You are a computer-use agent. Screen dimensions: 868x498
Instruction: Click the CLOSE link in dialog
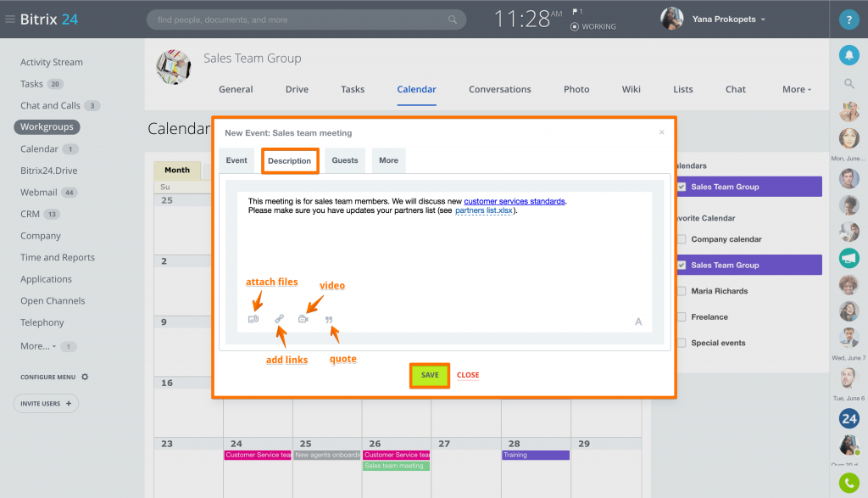tap(468, 375)
